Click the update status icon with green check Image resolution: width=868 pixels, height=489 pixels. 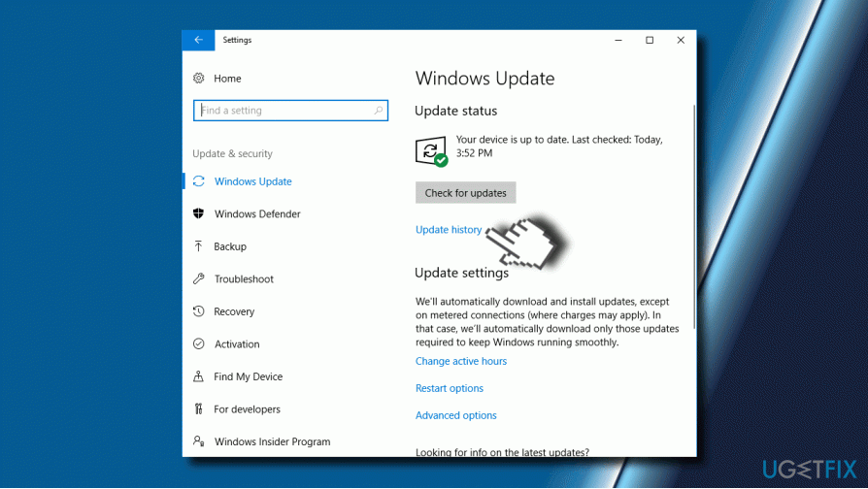tap(431, 151)
